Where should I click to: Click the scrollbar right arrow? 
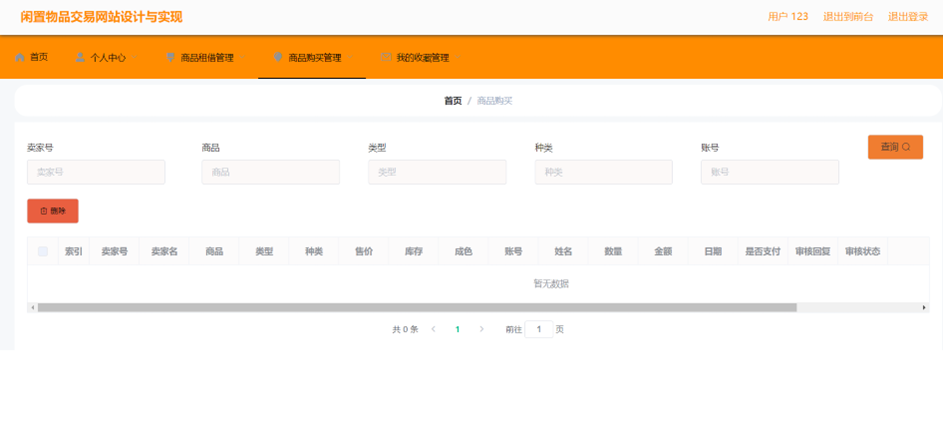click(924, 307)
